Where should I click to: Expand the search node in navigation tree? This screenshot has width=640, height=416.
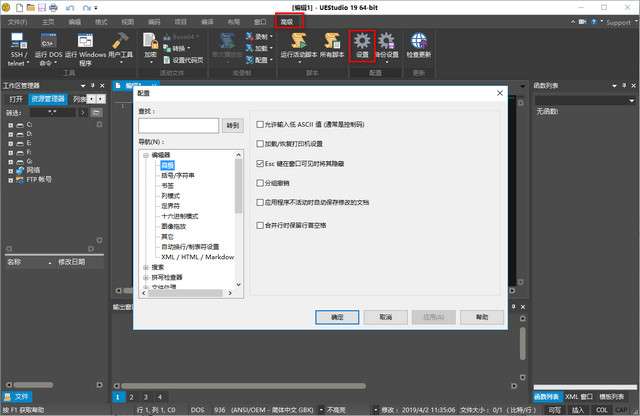[x=146, y=267]
